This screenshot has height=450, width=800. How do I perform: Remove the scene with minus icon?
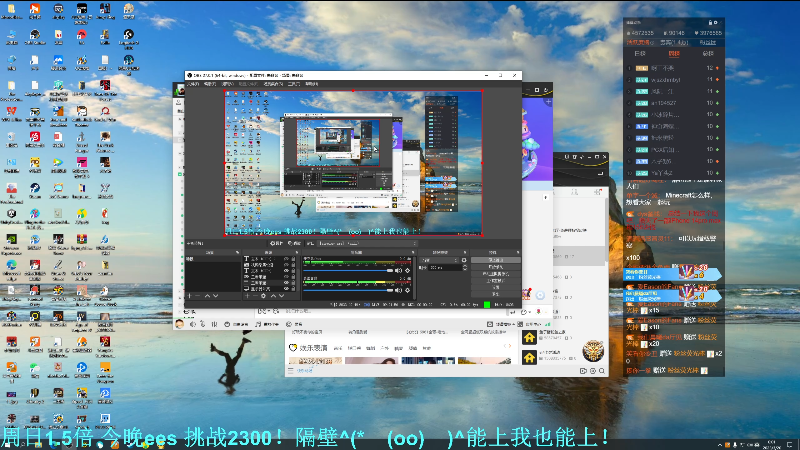coord(197,296)
